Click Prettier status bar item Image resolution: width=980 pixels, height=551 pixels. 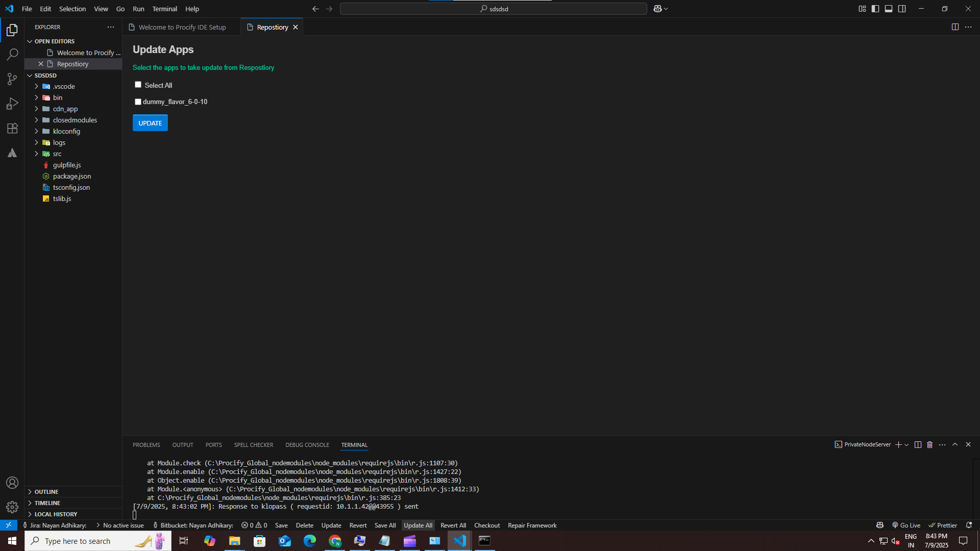(x=943, y=525)
